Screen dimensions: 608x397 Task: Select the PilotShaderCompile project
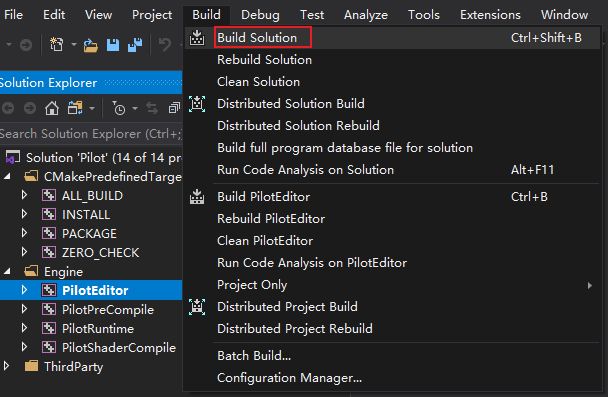pos(119,347)
